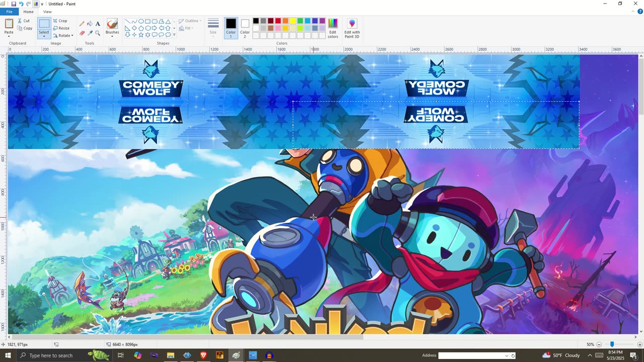Image resolution: width=644 pixels, height=362 pixels.
Task: Choose the Oval shape in Shapes gallery
Action: pyautogui.click(x=141, y=22)
